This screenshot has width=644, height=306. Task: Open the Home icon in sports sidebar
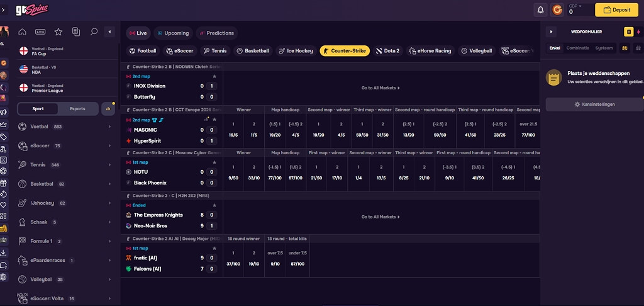coord(22,31)
